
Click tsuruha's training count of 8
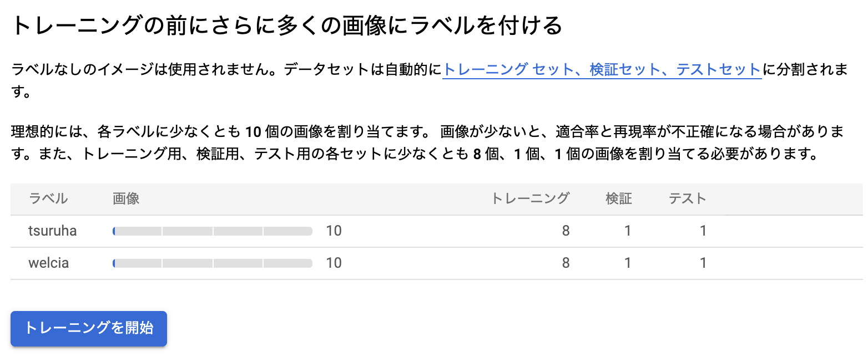click(566, 231)
